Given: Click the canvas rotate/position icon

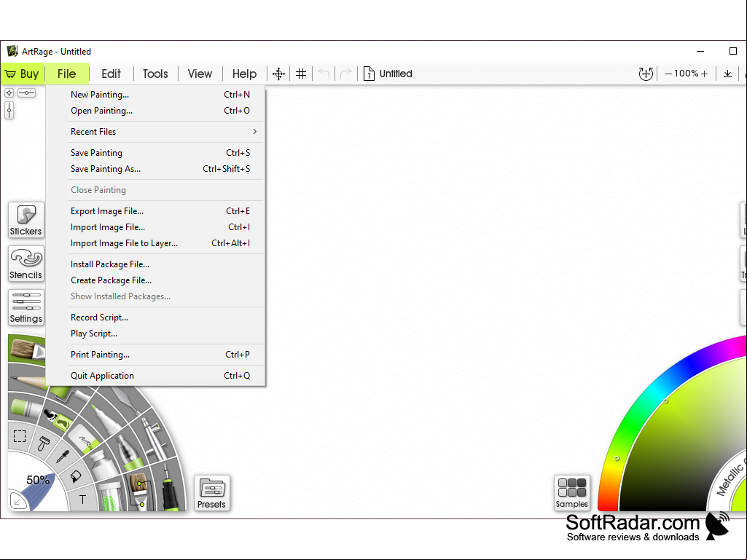Looking at the screenshot, I should pos(646,74).
